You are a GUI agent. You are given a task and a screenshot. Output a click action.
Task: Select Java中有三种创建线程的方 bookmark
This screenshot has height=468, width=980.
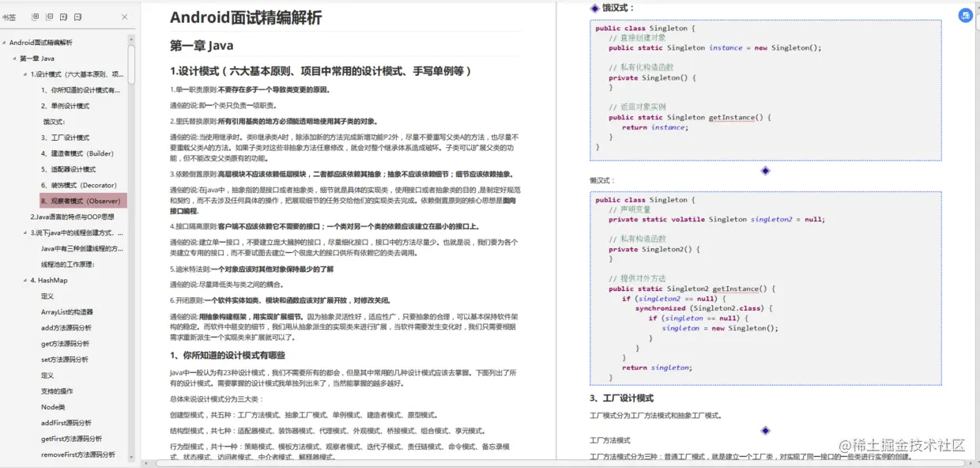tap(82, 248)
